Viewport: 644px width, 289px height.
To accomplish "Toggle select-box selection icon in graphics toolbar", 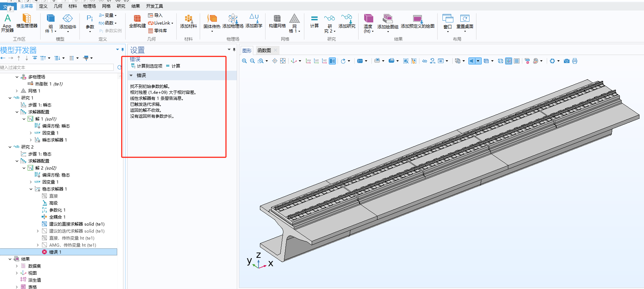I will pyautogui.click(x=406, y=61).
